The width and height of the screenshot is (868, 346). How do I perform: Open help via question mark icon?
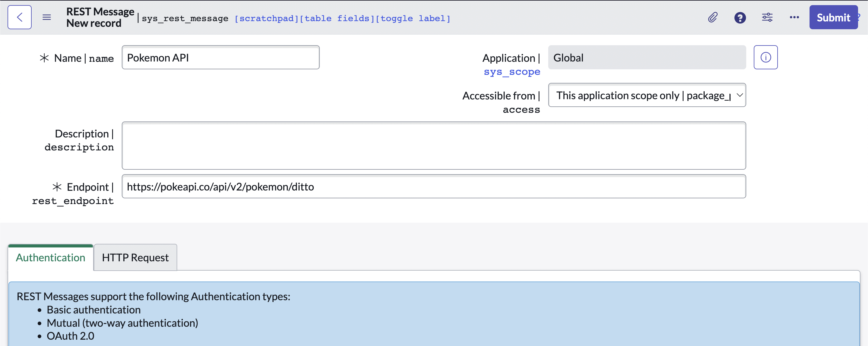pyautogui.click(x=740, y=17)
